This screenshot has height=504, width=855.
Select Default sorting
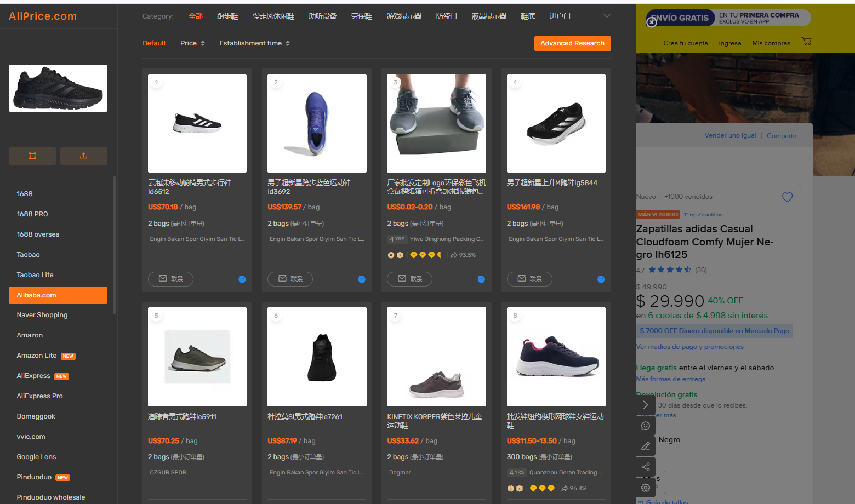pyautogui.click(x=154, y=43)
